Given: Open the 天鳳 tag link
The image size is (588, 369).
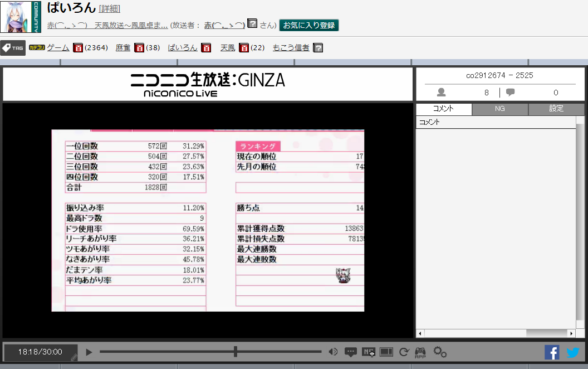Looking at the screenshot, I should [x=228, y=48].
